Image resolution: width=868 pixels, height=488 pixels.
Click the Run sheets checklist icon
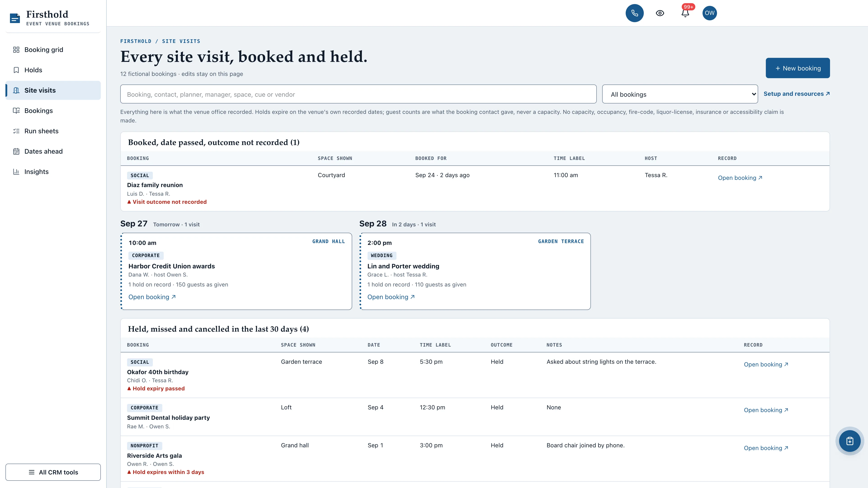click(16, 131)
